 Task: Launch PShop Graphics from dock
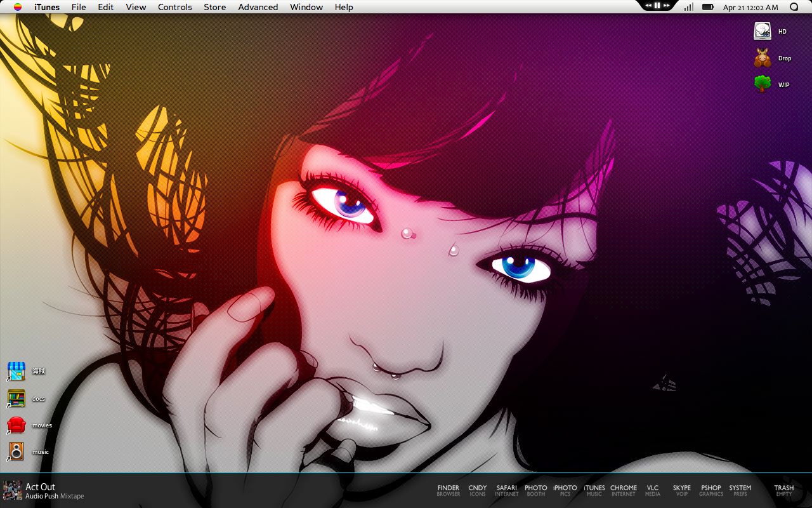point(711,491)
